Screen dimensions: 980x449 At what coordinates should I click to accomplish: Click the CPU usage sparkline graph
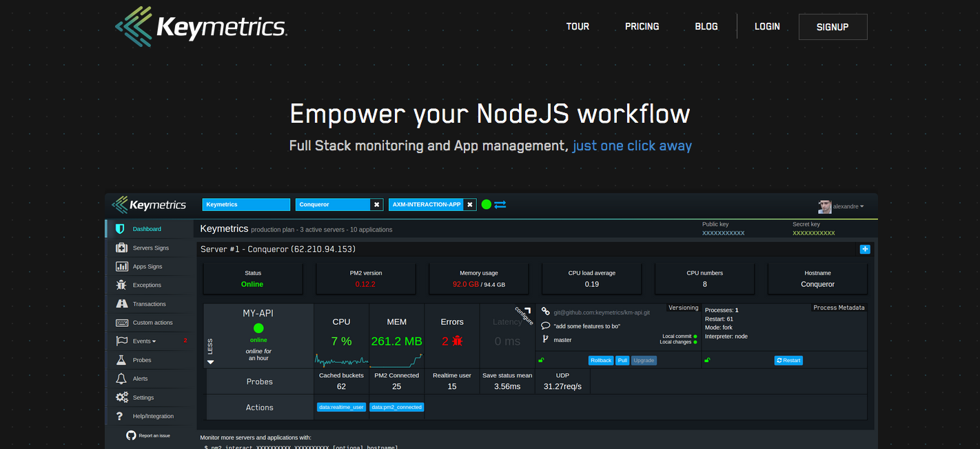point(341,360)
